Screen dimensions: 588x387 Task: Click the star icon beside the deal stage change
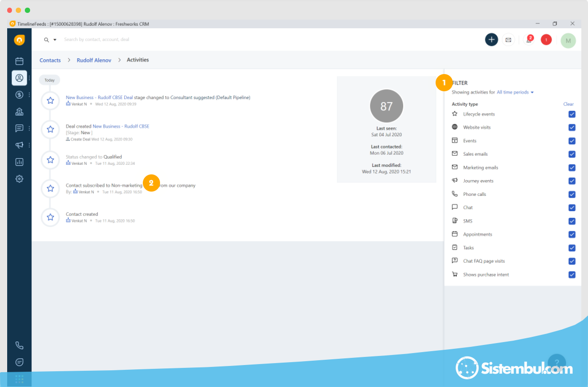click(x=50, y=100)
